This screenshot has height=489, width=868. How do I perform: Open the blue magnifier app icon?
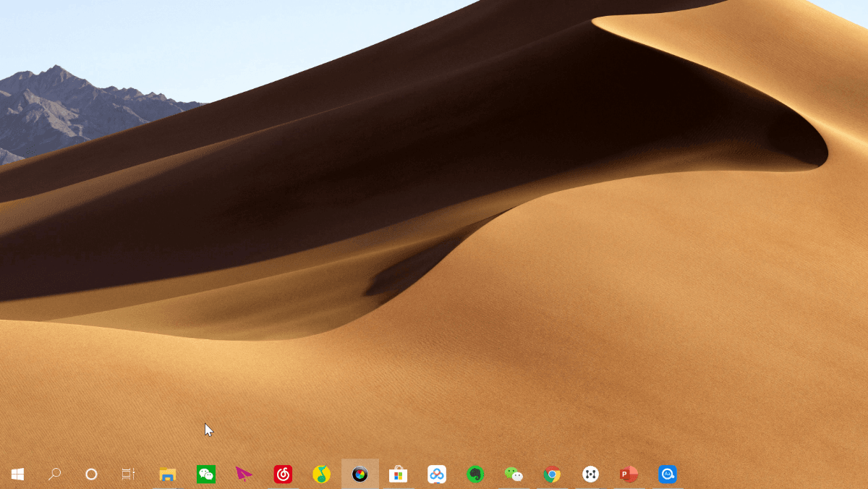[x=668, y=475]
